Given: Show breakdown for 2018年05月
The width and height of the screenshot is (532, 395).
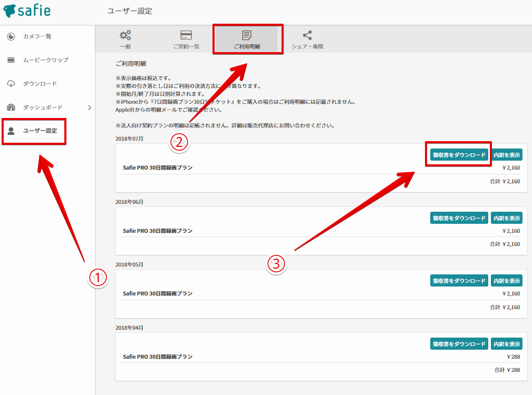Looking at the screenshot, I should [507, 281].
